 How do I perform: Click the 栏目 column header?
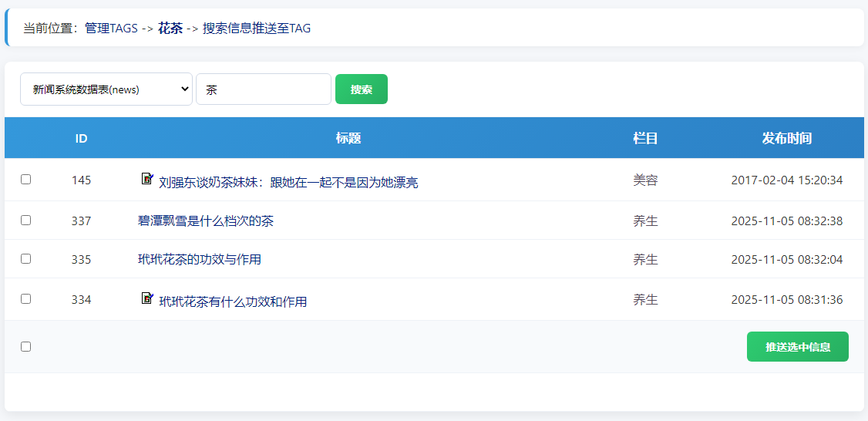click(645, 139)
